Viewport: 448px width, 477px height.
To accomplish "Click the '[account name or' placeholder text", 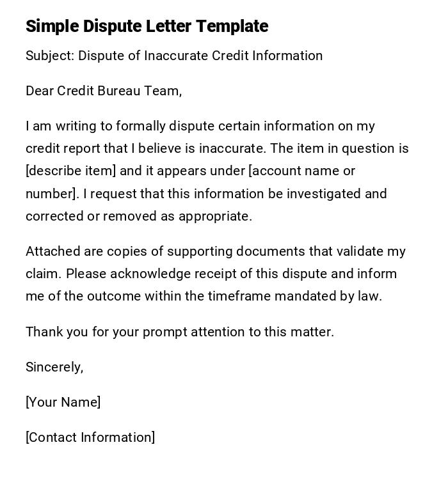I will pyautogui.click(x=301, y=171).
